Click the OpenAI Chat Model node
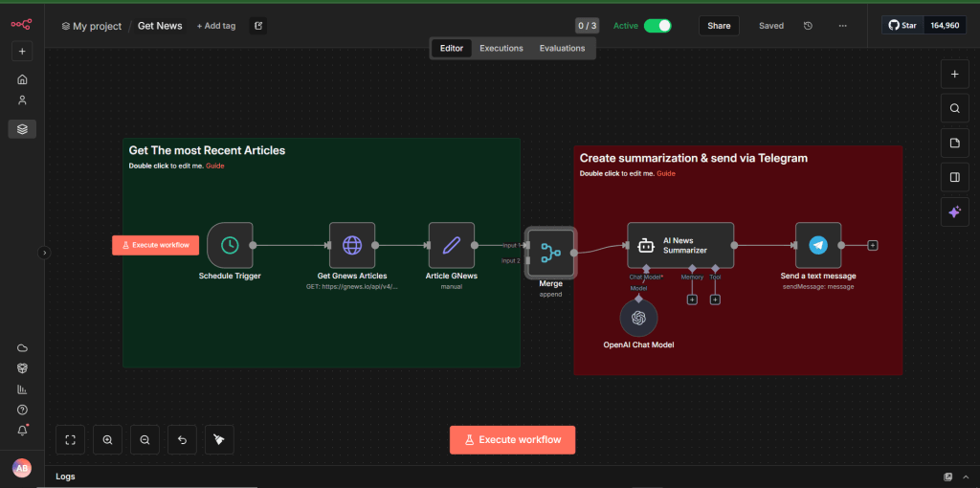 (x=638, y=319)
